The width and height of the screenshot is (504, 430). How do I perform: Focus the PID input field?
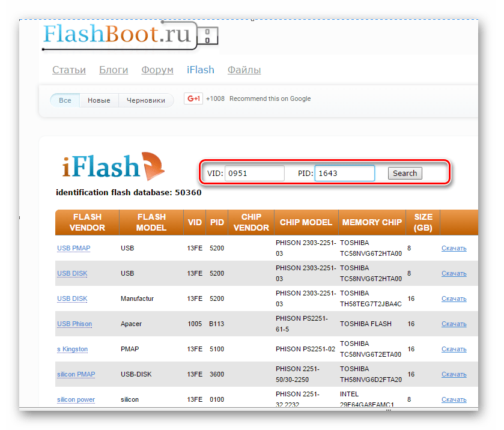tap(345, 173)
